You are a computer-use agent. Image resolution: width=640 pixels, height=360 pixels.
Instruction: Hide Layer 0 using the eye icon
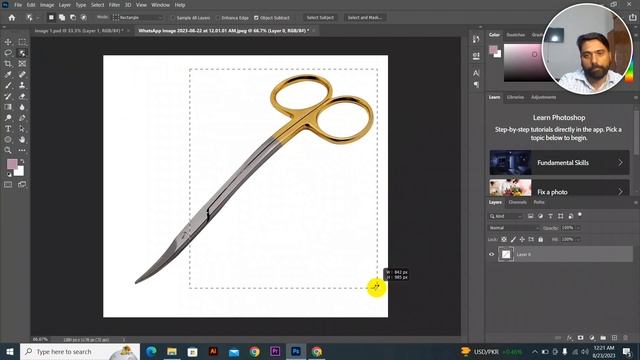(491, 254)
